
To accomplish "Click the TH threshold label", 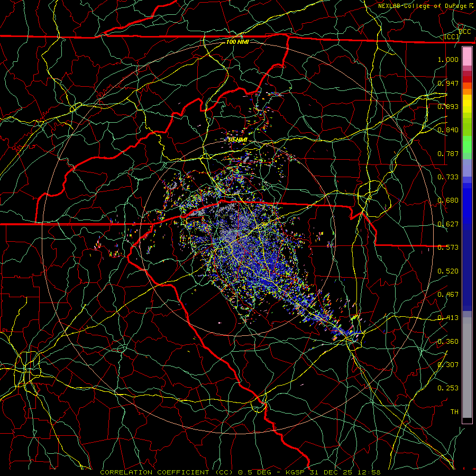I will [x=454, y=412].
